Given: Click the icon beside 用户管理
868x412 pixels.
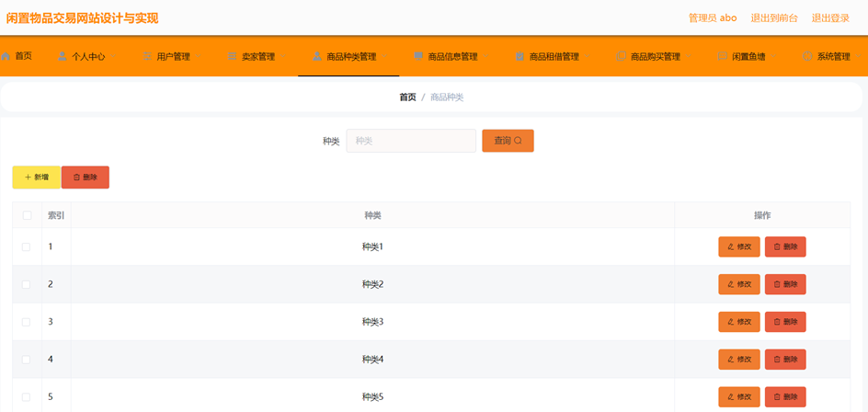Looking at the screenshot, I should click(147, 56).
